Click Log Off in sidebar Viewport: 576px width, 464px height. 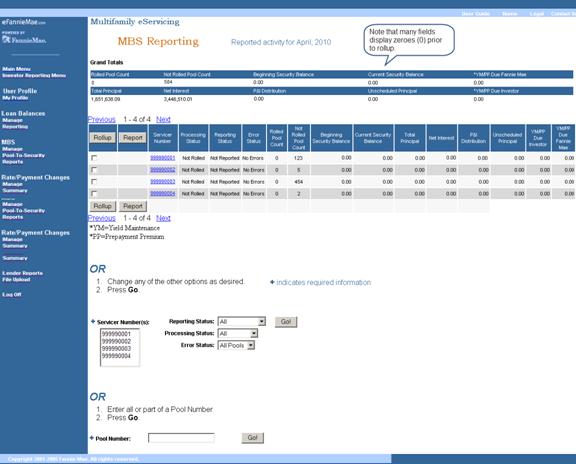[12, 294]
